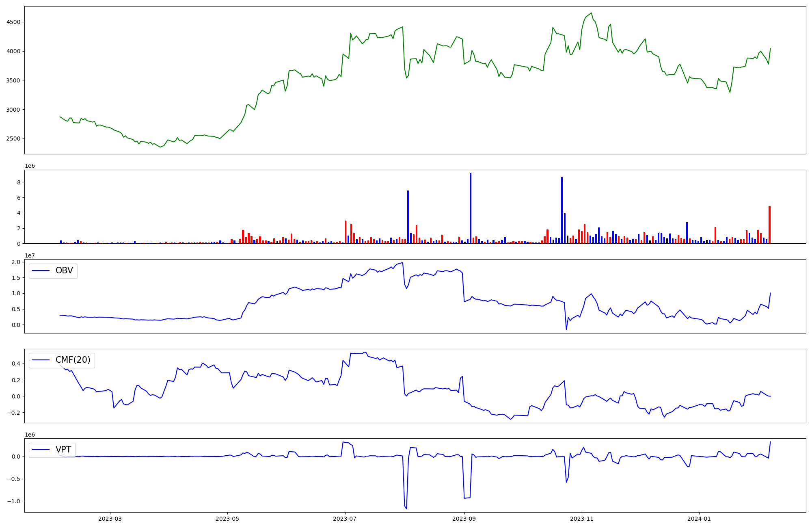Click the 2023-05 x-axis tick label
This screenshot has height=528, width=812.
click(x=227, y=519)
